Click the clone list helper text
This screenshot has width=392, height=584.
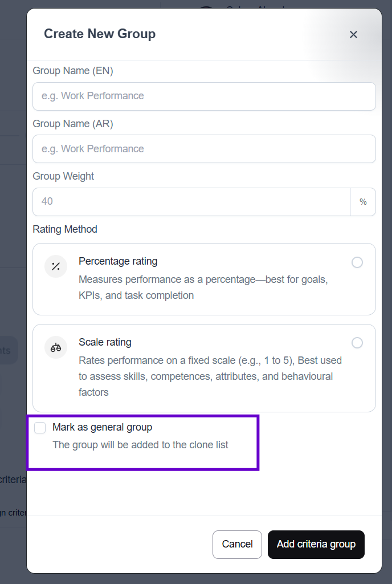tap(140, 445)
